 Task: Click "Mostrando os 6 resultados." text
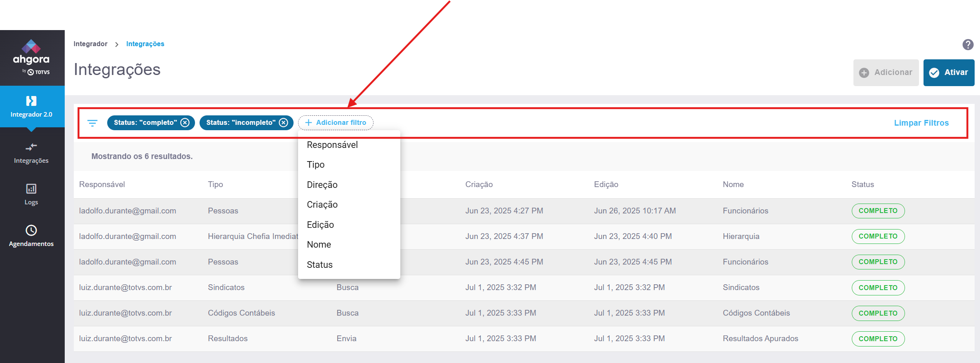[x=142, y=157]
